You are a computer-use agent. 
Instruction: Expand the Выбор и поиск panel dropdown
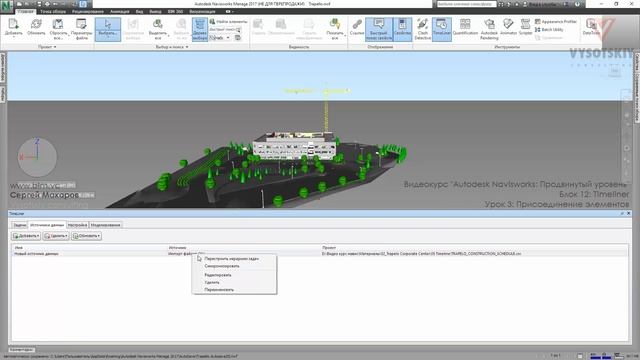172,47
